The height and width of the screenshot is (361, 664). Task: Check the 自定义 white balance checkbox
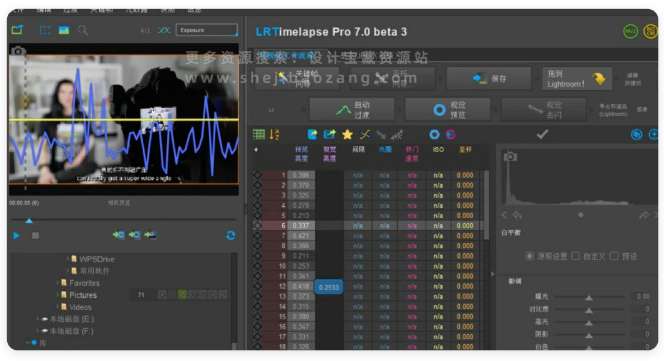tap(575, 256)
